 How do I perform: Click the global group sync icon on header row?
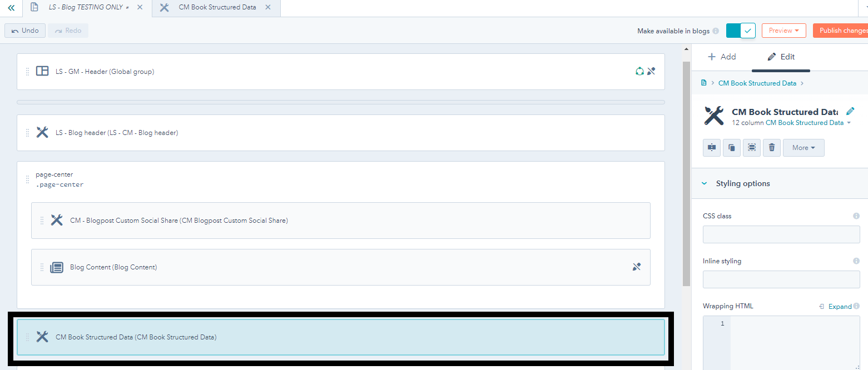tap(639, 71)
